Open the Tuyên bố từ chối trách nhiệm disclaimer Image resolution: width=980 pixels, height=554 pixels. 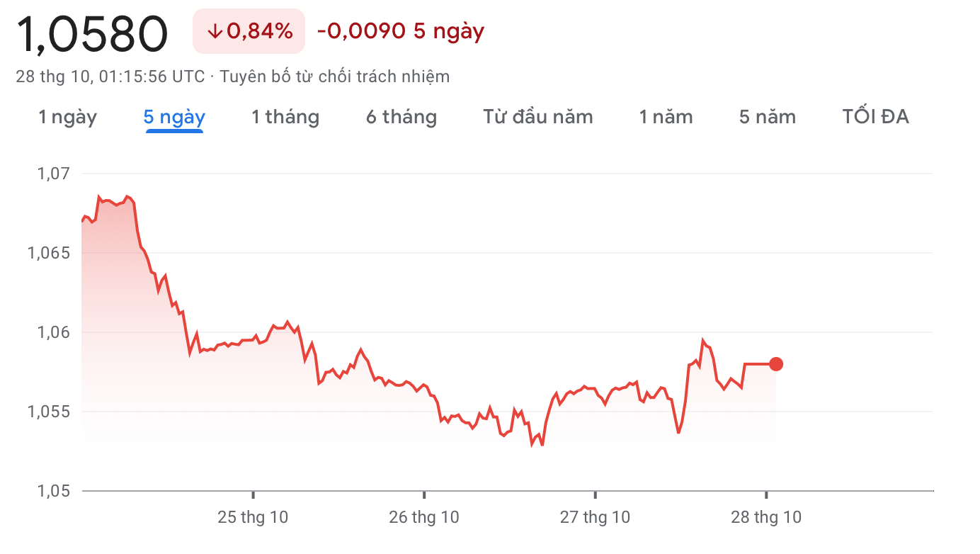click(336, 77)
